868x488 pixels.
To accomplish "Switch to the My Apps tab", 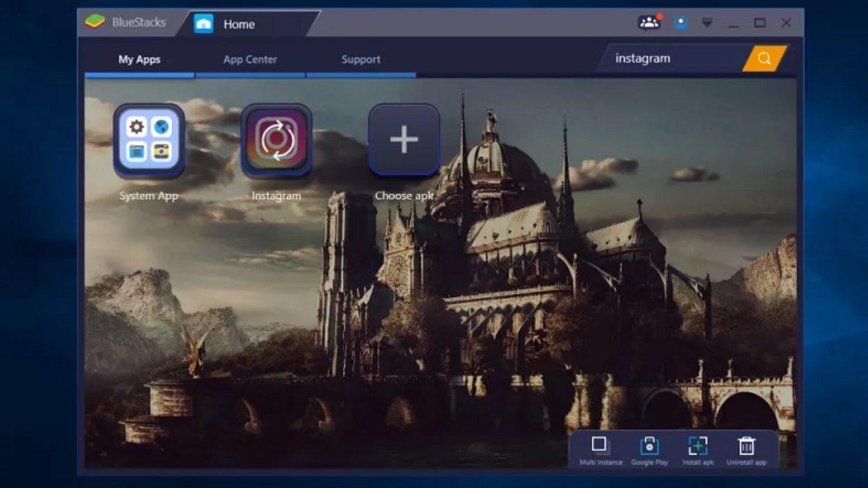I will tap(139, 60).
